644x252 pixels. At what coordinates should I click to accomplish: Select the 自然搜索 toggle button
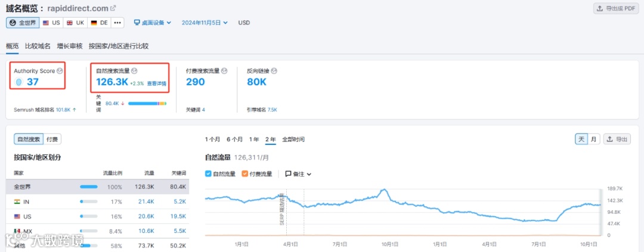click(29, 139)
